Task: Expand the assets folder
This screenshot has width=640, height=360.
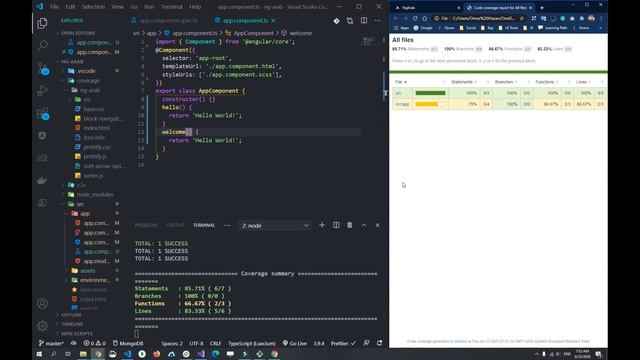Action: click(x=88, y=271)
